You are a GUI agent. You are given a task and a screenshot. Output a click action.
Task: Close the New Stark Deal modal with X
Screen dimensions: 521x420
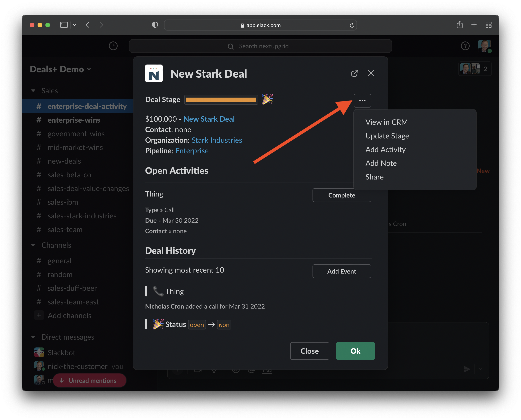[371, 73]
